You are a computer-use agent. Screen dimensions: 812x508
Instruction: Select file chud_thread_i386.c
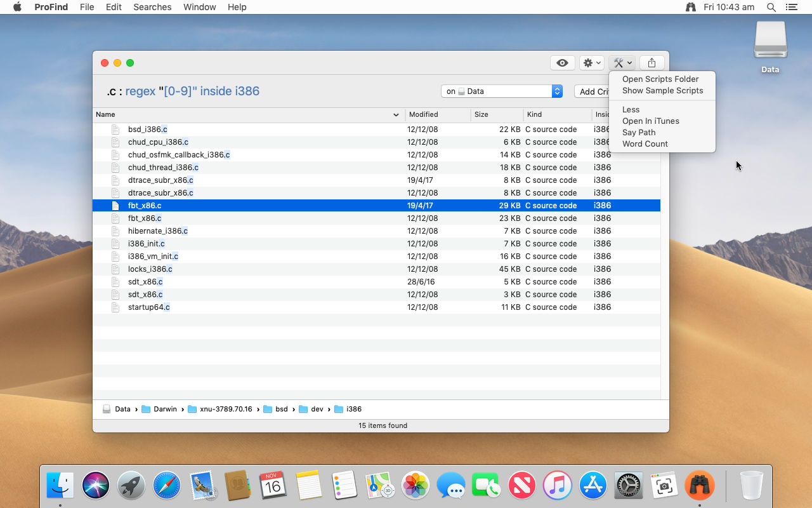click(x=376, y=167)
